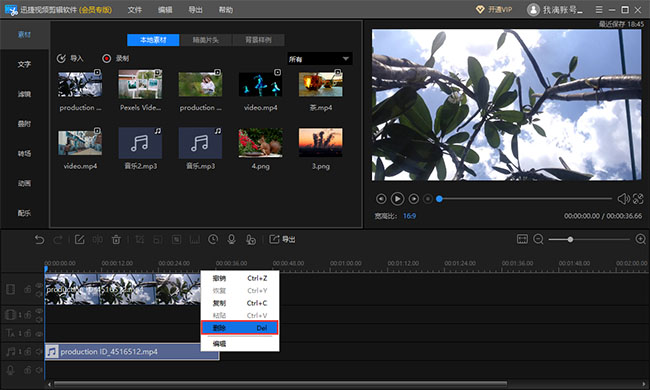The height and width of the screenshot is (390, 650).
Task: Adjust the timeline zoom slider
Action: point(570,239)
